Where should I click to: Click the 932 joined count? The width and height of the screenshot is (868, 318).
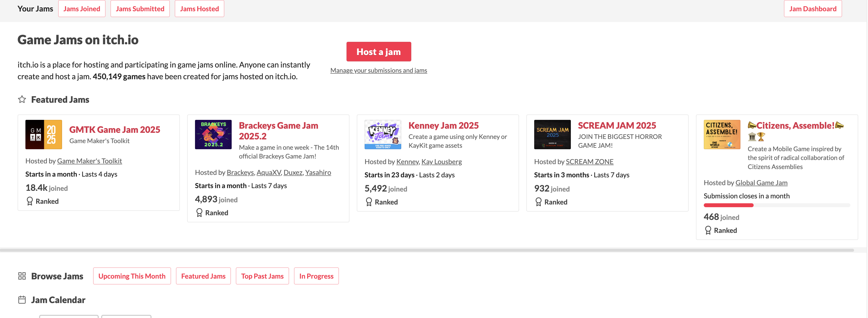coord(552,189)
